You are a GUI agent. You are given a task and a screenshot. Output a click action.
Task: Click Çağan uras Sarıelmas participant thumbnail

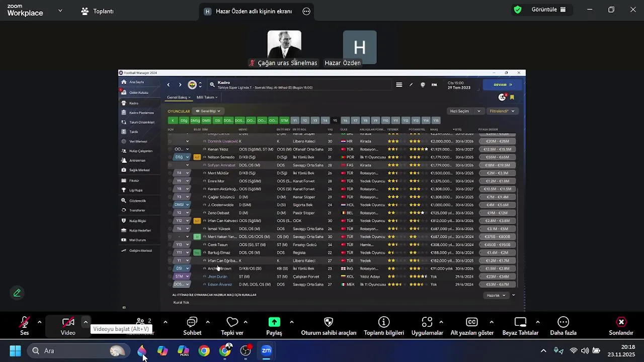284,49
